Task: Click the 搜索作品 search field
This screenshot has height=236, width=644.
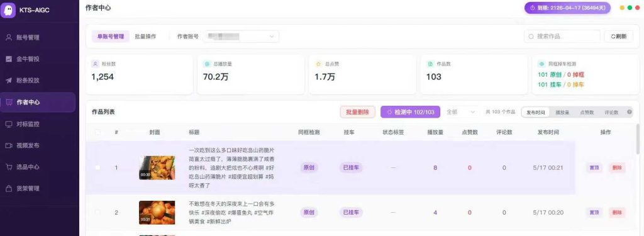Action: pos(562,36)
